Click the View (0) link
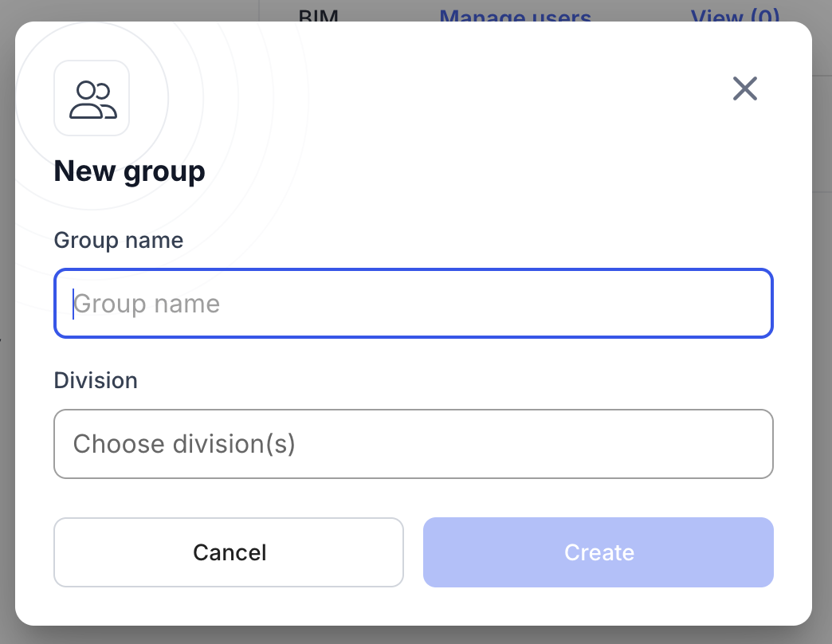 tap(734, 15)
